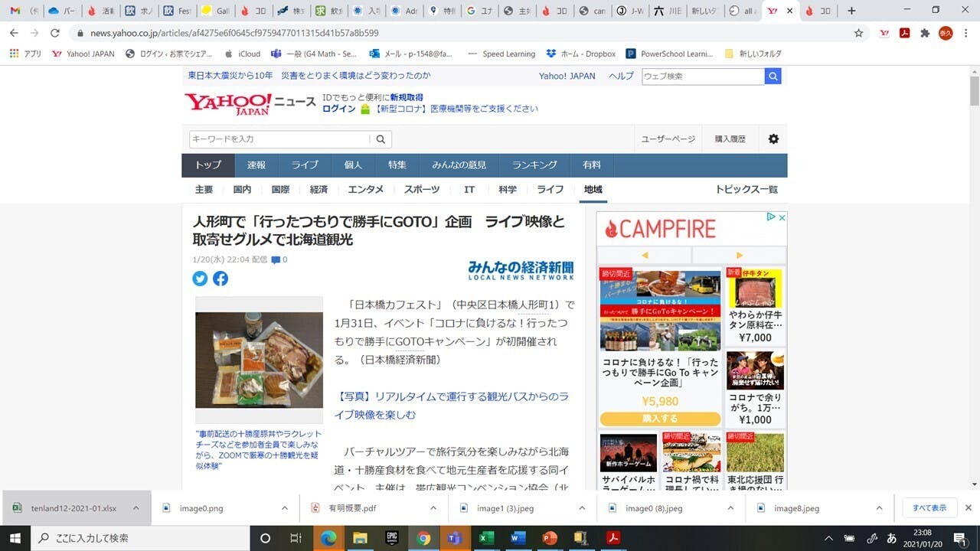Click the keyword search magnifier icon

pyautogui.click(x=381, y=139)
